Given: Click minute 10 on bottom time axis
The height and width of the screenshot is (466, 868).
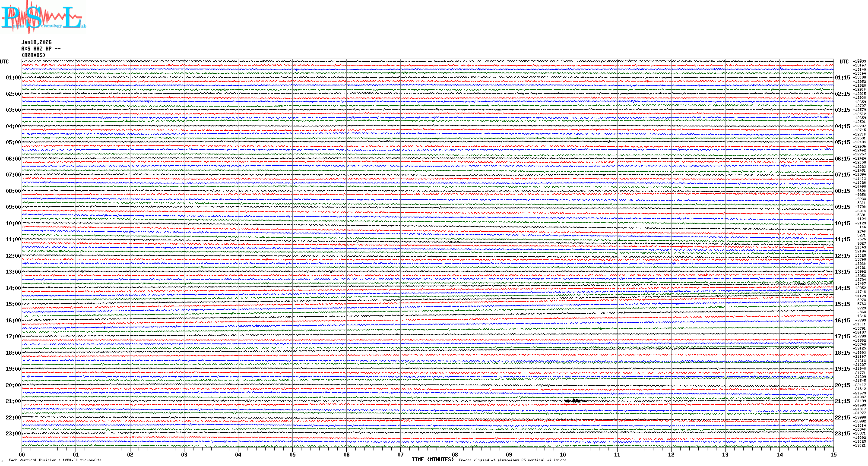Looking at the screenshot, I should 563,454.
